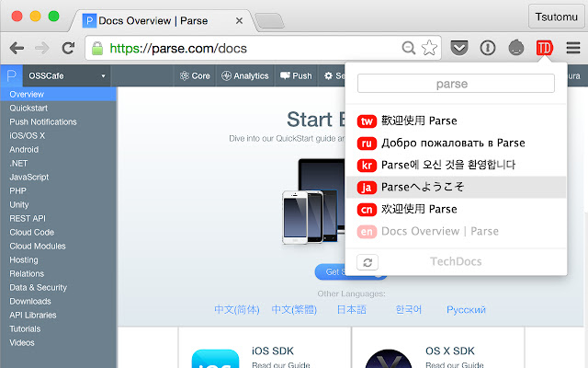Click the cn language badge
The image size is (588, 368).
click(367, 210)
